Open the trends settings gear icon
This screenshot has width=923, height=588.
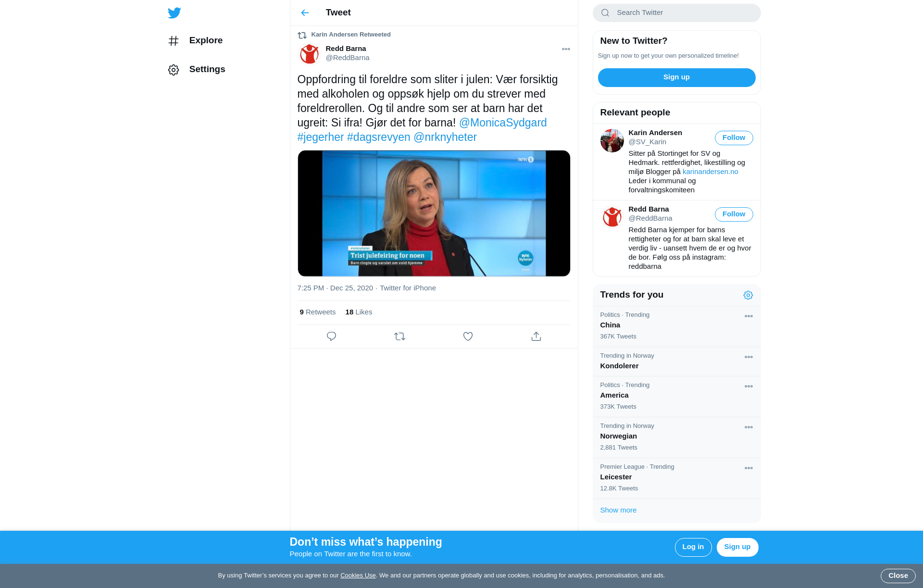[748, 295]
